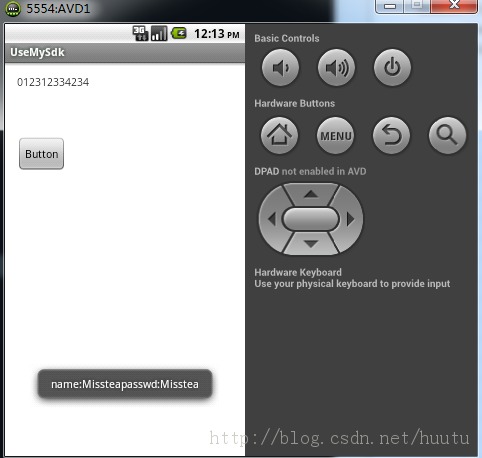Screen dimensions: 482x458
Task: Click the UseMySdk app title bar text
Action: coord(37,52)
